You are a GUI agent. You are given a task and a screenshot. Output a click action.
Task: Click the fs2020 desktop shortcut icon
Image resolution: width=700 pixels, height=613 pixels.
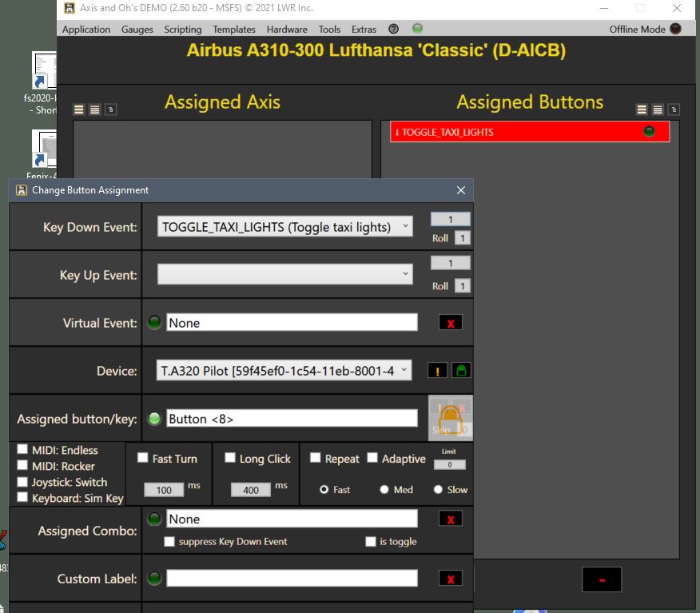coord(44,70)
